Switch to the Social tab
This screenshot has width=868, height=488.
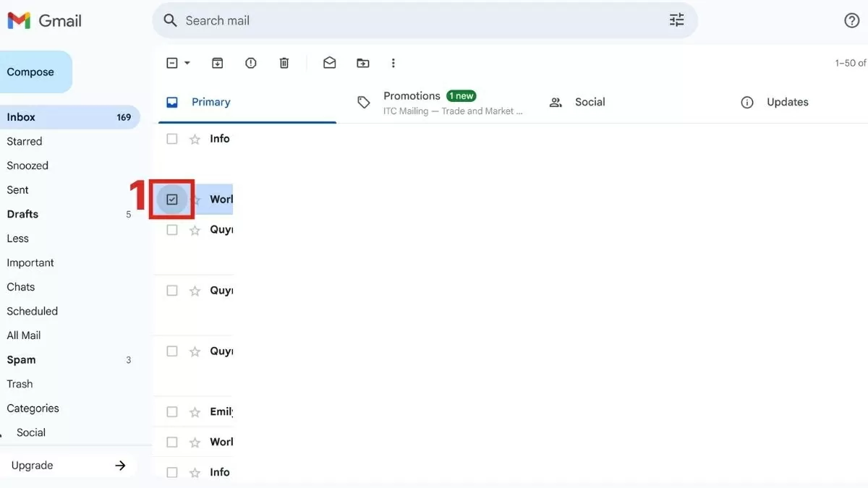pyautogui.click(x=590, y=102)
